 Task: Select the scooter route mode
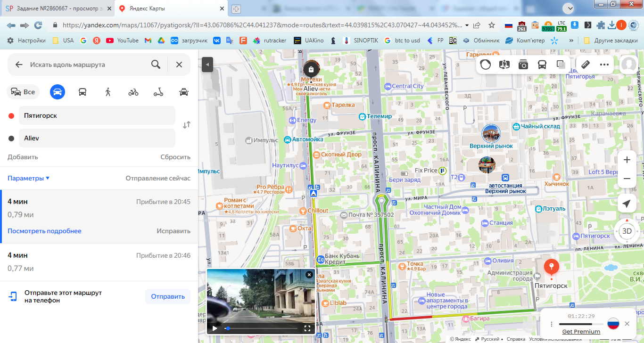[x=158, y=92]
